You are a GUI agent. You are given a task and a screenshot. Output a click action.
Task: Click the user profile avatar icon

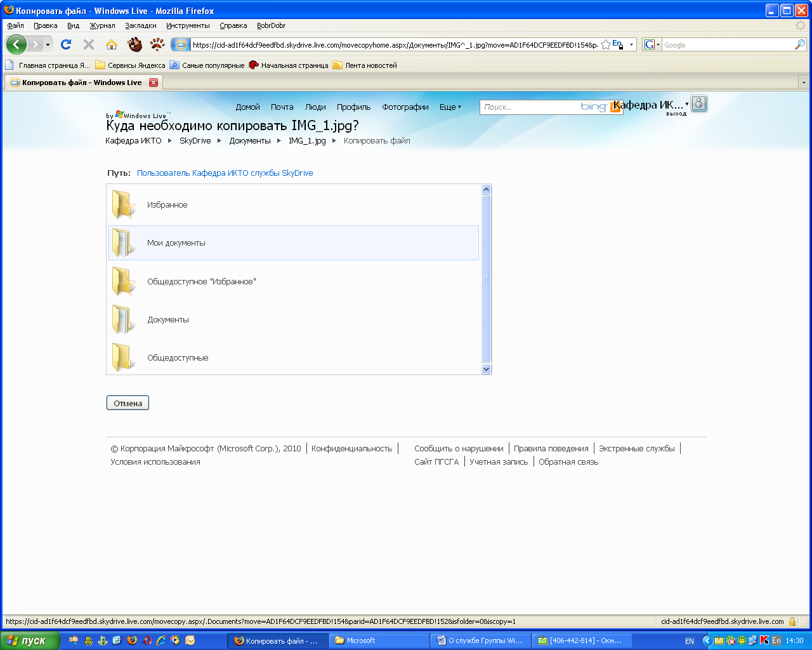(x=699, y=103)
